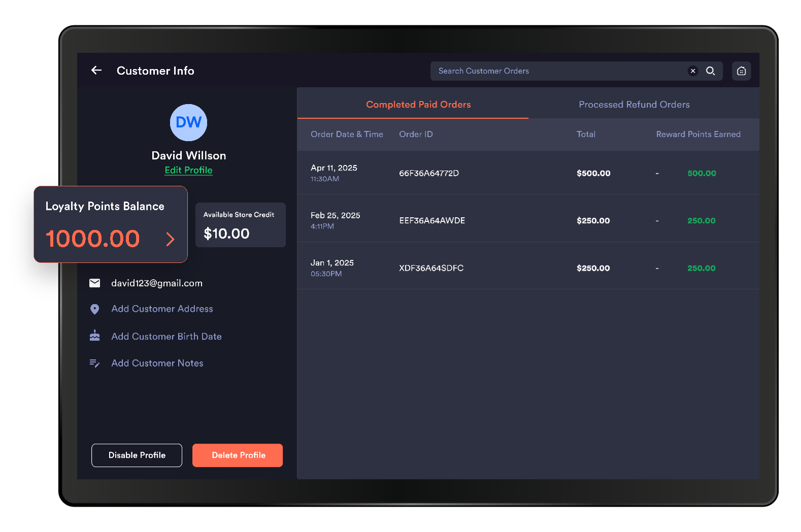Select Add Customer Address
This screenshot has width=801, height=532.
[x=162, y=309]
